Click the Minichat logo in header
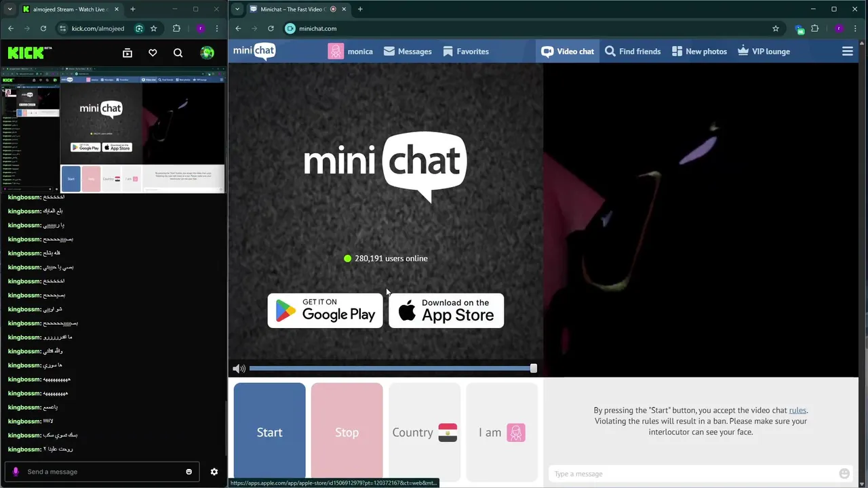 click(254, 52)
